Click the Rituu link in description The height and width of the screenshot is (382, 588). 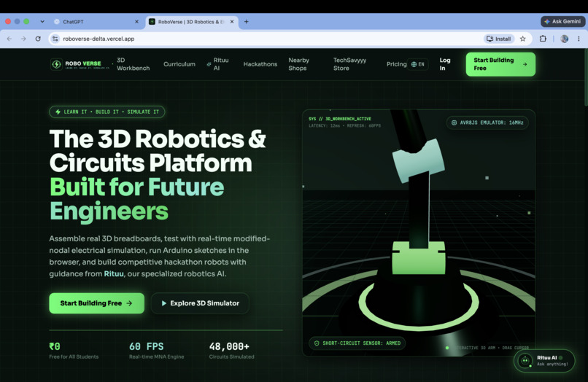pyautogui.click(x=114, y=273)
